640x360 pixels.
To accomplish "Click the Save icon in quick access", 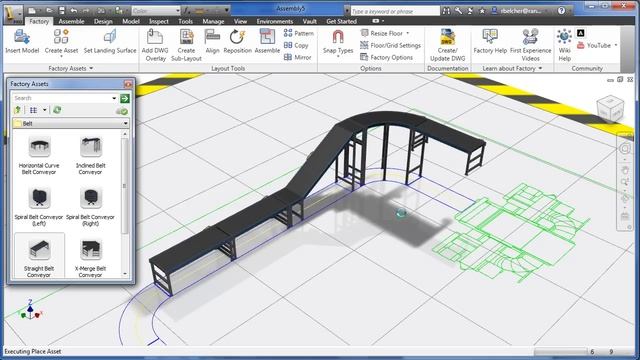I will point(62,11).
